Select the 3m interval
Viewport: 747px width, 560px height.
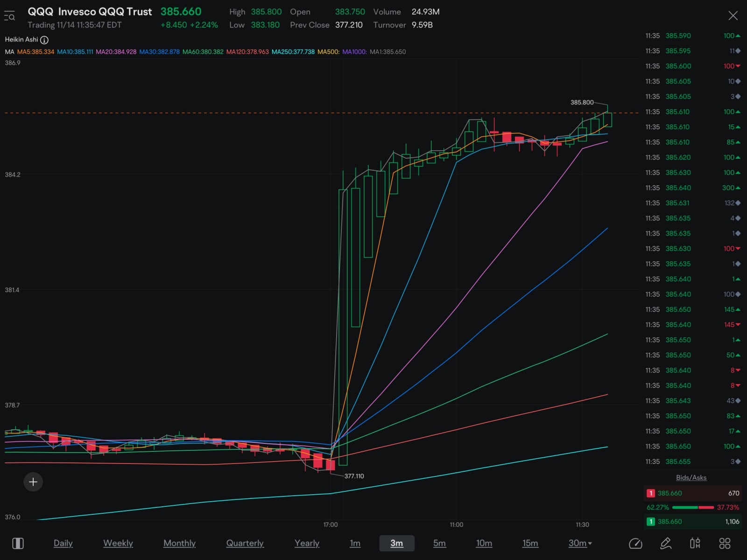tap(396, 543)
